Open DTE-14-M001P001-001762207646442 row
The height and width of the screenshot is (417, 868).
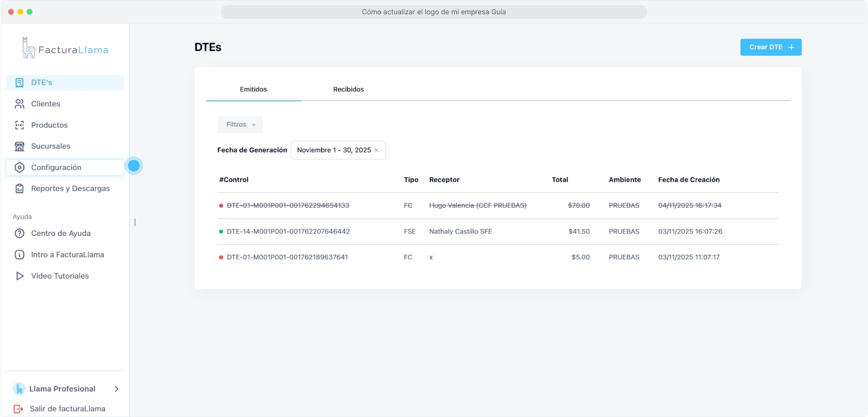(x=288, y=232)
